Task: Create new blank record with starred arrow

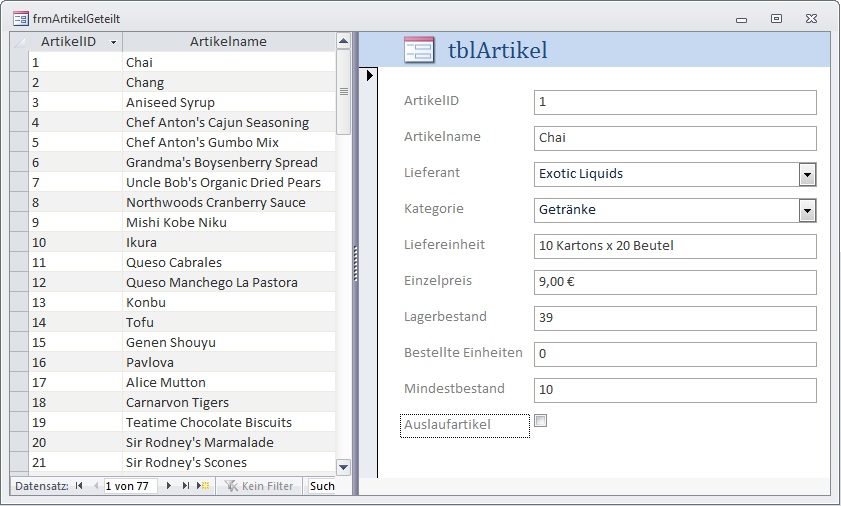Action: coord(203,486)
